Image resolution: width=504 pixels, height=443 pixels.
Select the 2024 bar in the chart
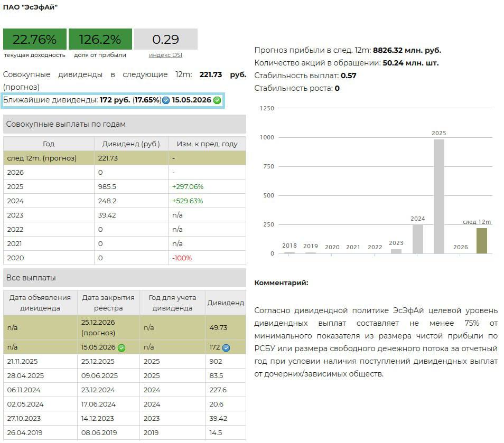pyautogui.click(x=417, y=239)
